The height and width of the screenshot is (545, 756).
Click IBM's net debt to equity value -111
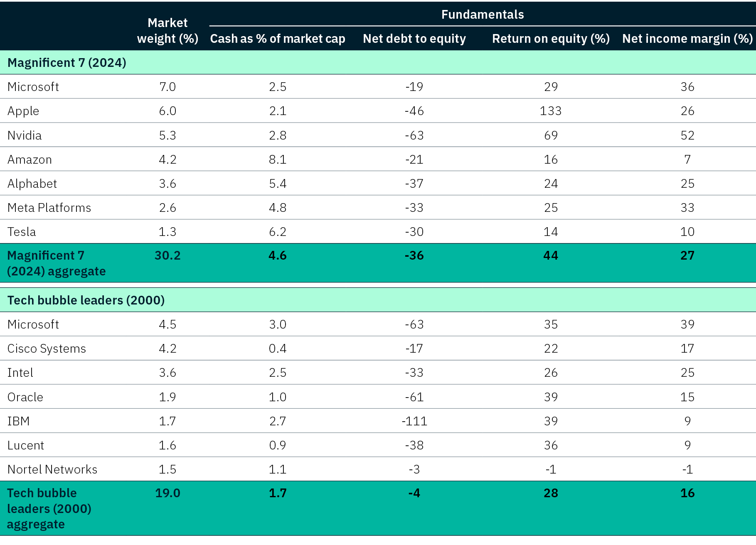click(414, 421)
